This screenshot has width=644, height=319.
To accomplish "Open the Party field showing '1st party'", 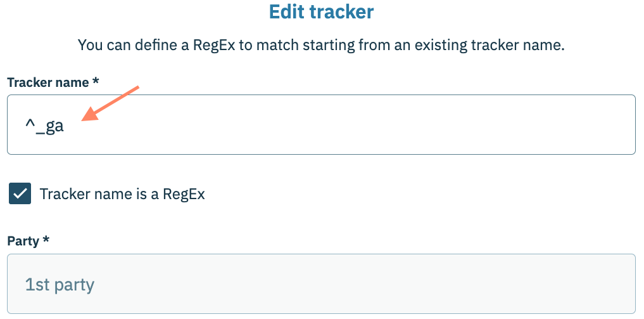I will pyautogui.click(x=320, y=283).
